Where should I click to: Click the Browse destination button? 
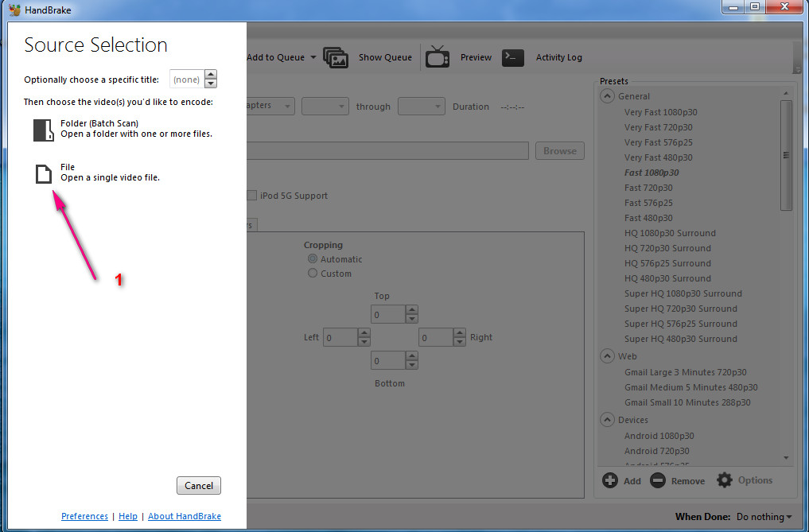point(560,150)
